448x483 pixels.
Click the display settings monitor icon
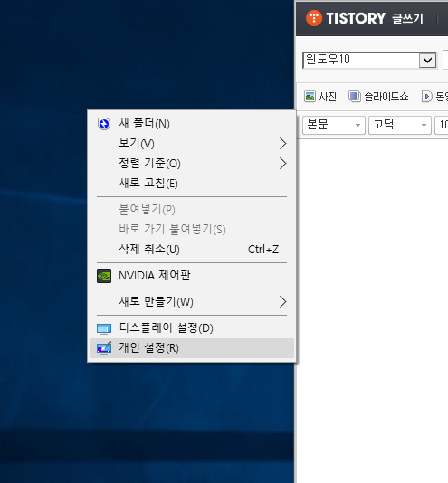[104, 328]
